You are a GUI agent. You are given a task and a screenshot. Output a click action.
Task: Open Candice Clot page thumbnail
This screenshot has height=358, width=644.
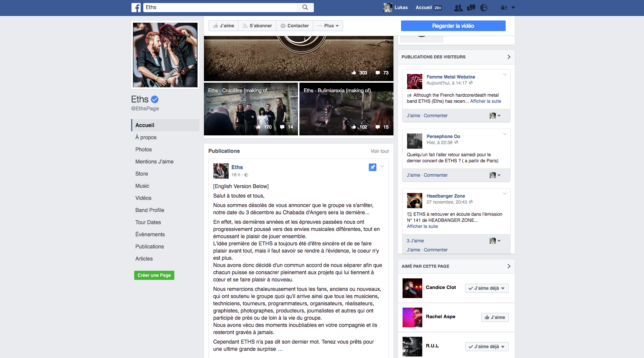pyautogui.click(x=412, y=288)
